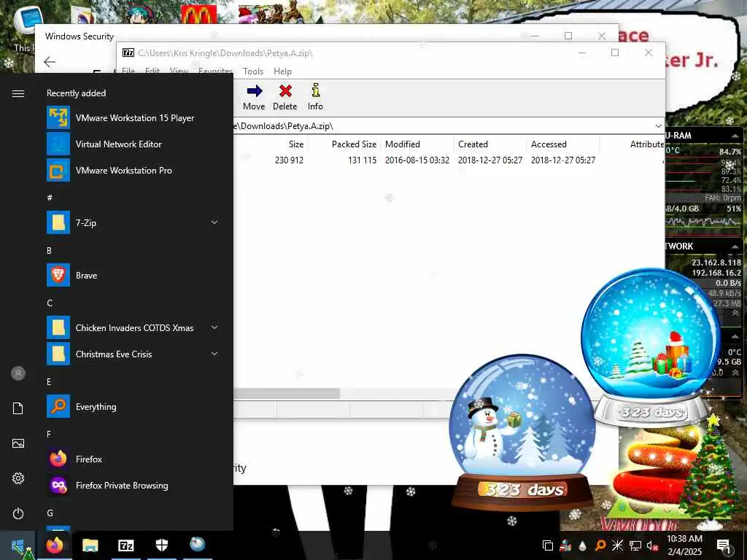Jump to letter C section header
Viewport: 747px width, 560px height.
click(x=50, y=303)
